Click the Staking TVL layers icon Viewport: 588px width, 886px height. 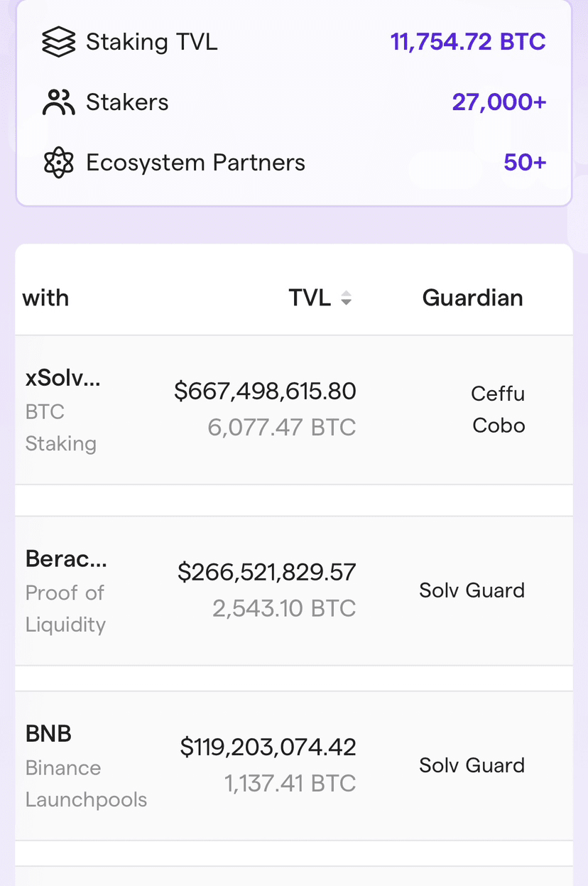click(58, 42)
